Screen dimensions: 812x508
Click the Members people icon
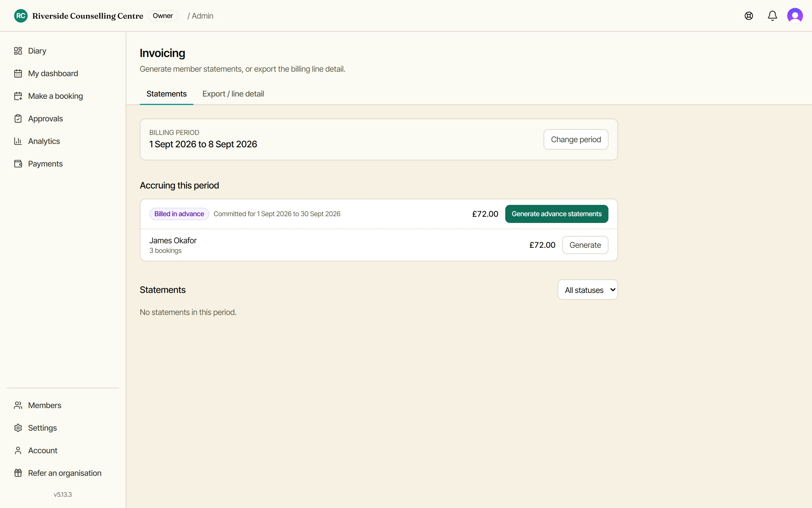(18, 405)
